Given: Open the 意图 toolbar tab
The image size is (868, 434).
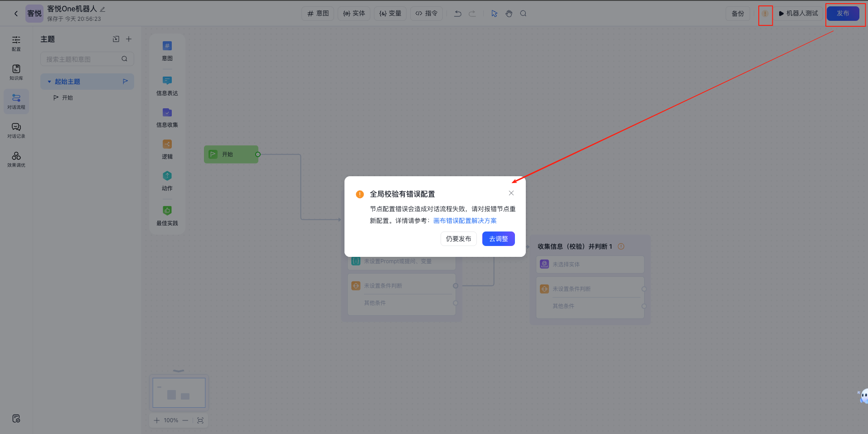Looking at the screenshot, I should tap(318, 14).
